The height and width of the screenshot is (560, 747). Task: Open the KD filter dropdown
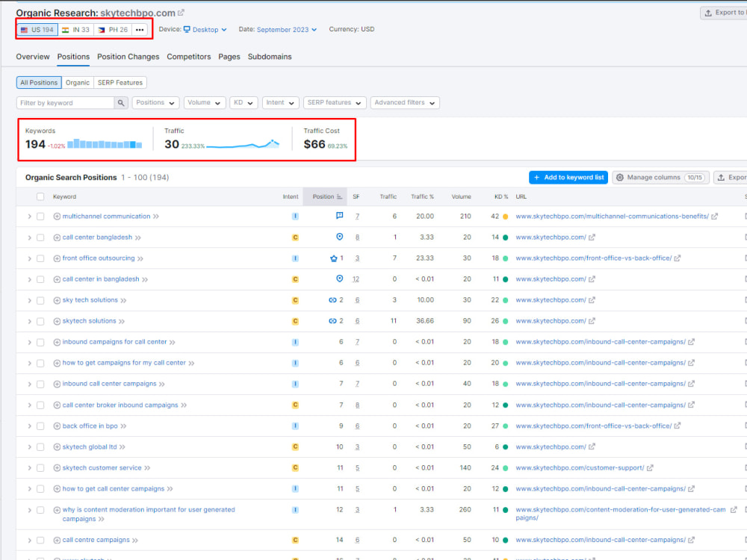click(244, 103)
